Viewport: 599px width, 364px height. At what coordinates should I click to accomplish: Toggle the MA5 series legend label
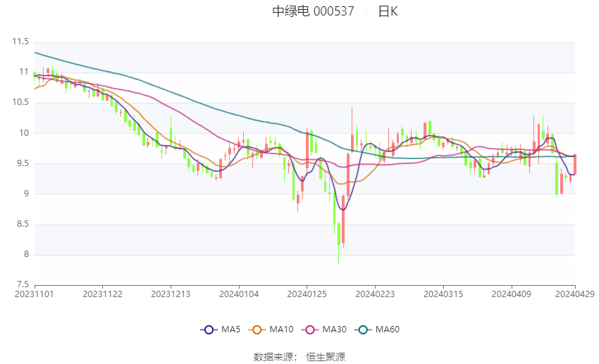tap(231, 329)
